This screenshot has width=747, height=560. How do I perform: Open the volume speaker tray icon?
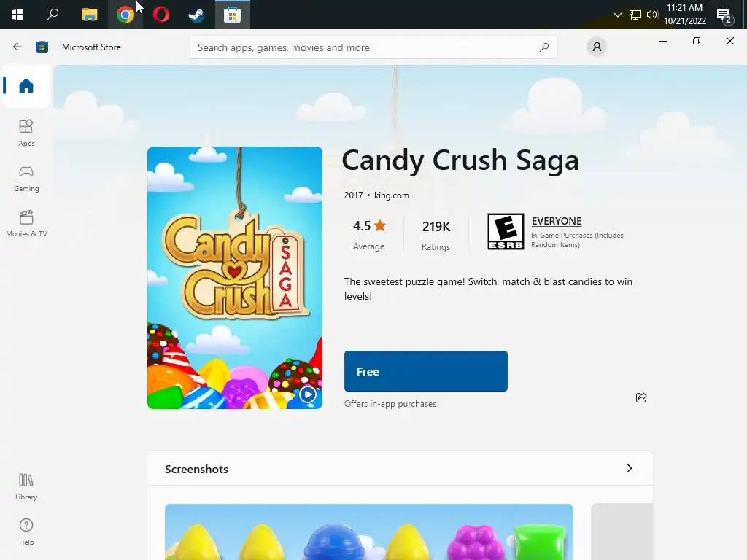click(x=652, y=15)
